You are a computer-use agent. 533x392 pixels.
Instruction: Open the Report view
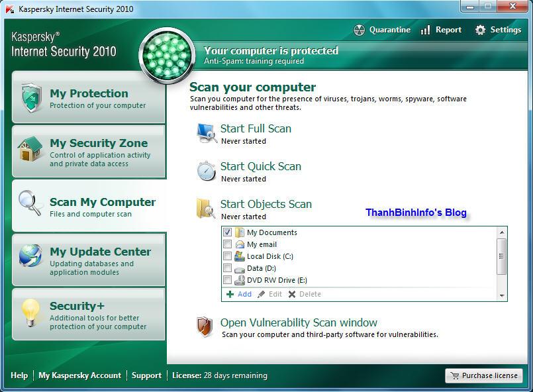(441, 30)
